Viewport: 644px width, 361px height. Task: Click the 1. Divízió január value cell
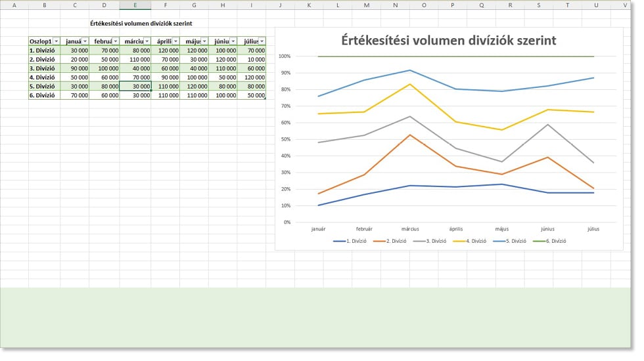pos(75,50)
